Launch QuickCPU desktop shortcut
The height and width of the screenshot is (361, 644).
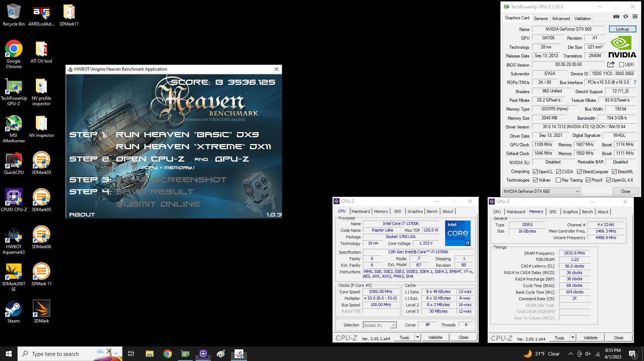pos(14,163)
